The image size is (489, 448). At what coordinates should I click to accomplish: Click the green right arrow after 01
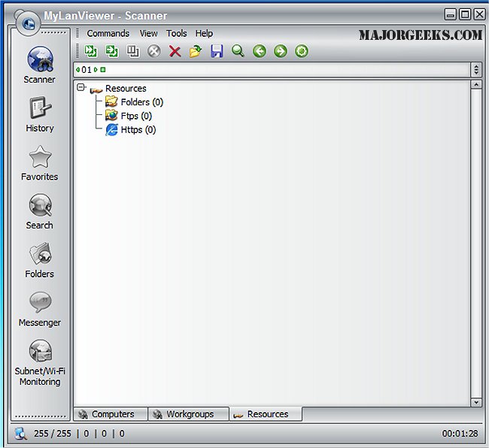[96, 70]
